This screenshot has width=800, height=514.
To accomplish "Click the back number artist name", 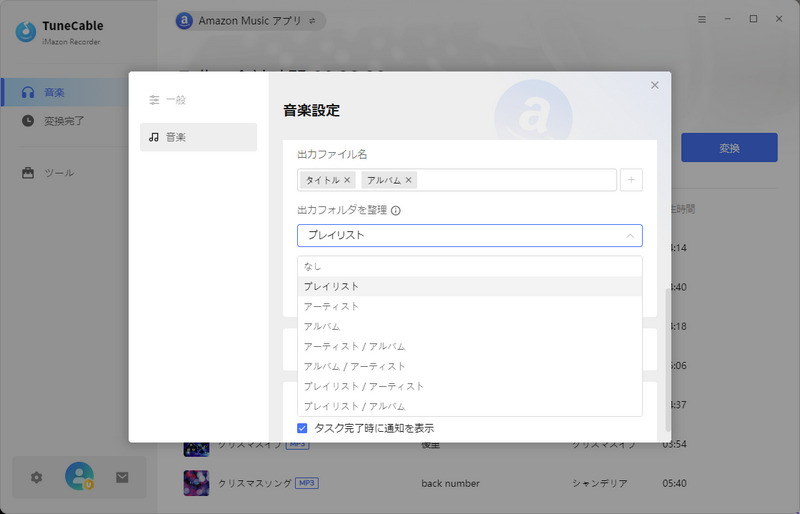I will point(450,483).
